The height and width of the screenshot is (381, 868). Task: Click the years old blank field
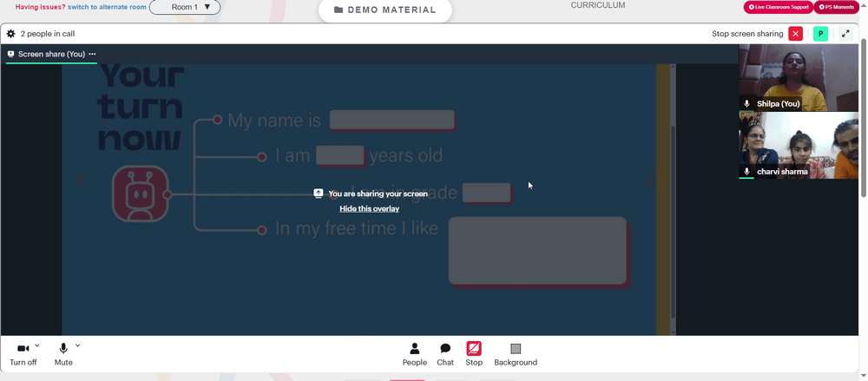click(x=340, y=155)
